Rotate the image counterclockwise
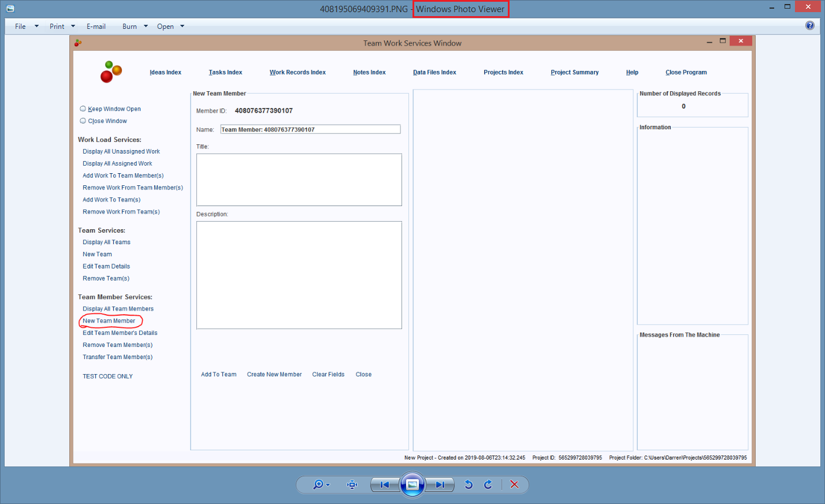Screen dimensions: 825x504 tap(469, 485)
